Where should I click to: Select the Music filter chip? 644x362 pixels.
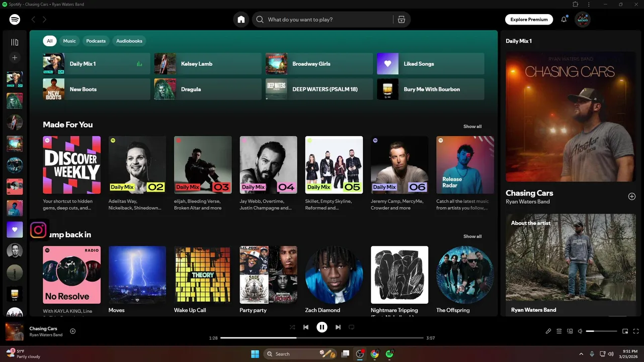pos(69,41)
